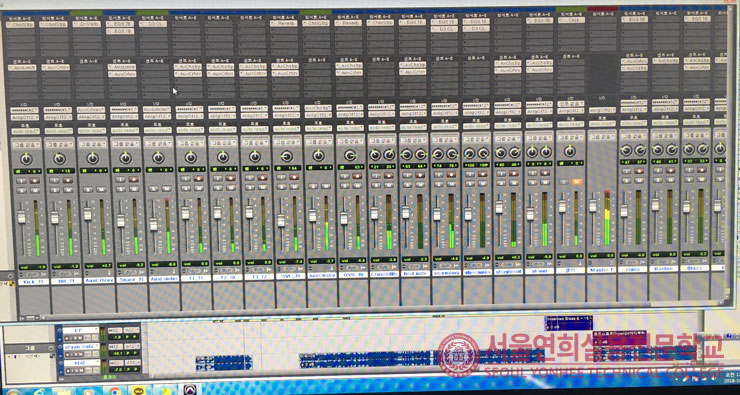Click the Pro Tools icon in the taskbar
740x395 pixels.
(190, 390)
